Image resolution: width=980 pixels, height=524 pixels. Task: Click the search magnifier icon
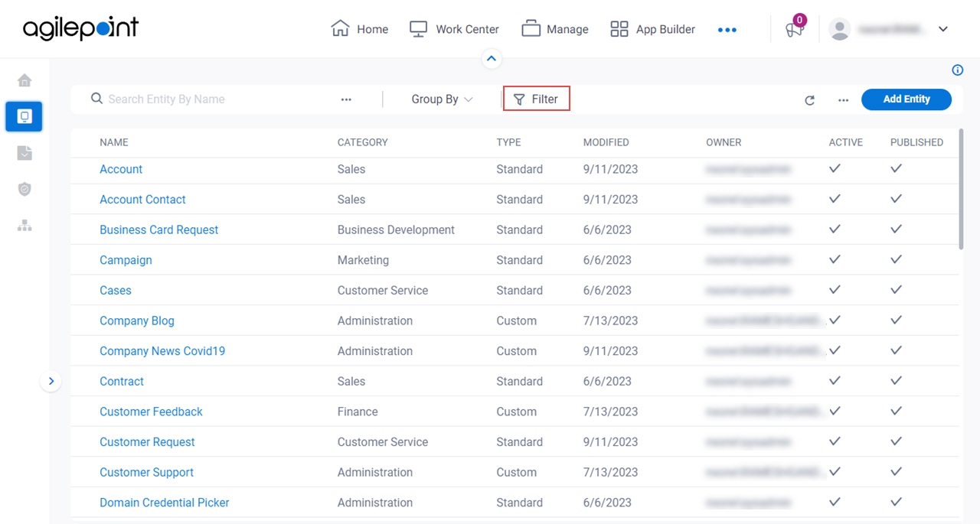point(96,99)
